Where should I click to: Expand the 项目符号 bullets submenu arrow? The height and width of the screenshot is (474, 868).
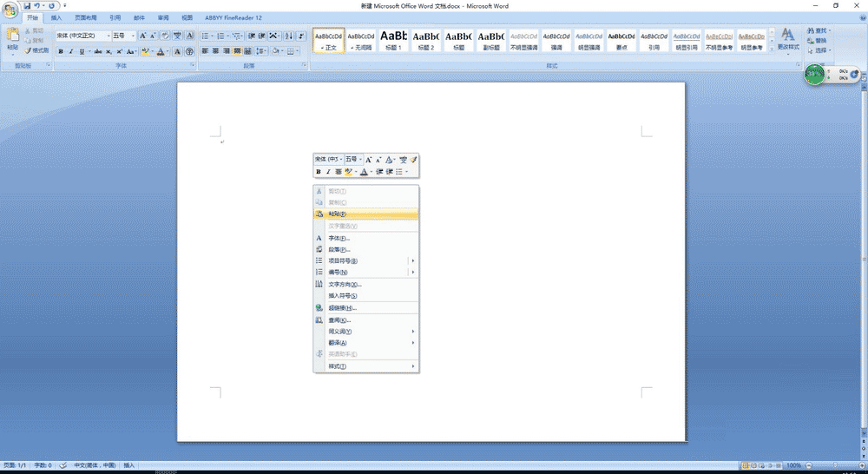[412, 261]
